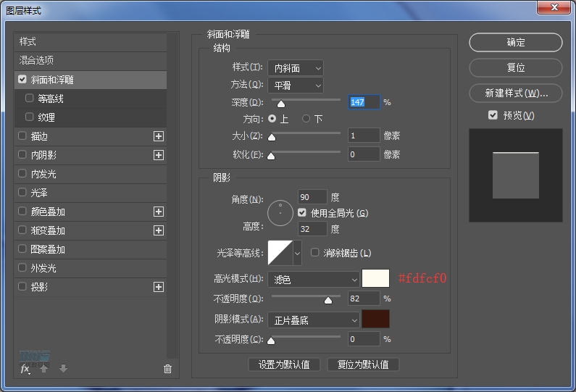The image size is (576, 392).
Task: Click the 深度 value input field
Action: pos(364,102)
